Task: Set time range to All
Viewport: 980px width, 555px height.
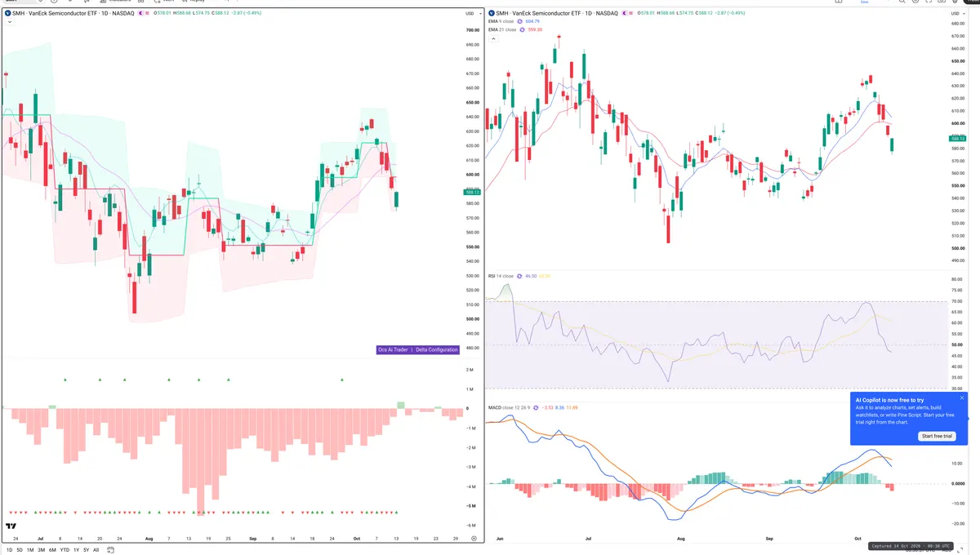Action: 96,550
